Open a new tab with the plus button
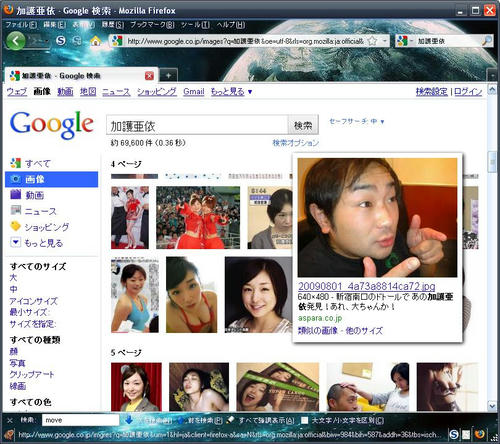 point(169,76)
